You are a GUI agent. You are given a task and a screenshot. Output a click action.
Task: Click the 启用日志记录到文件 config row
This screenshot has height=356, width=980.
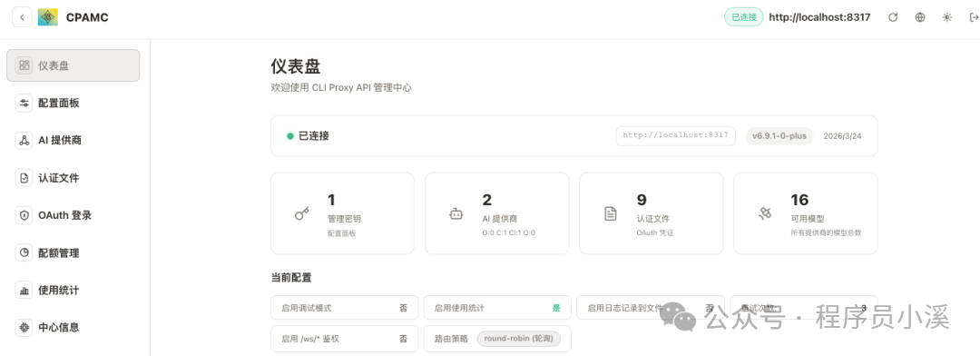[x=651, y=308]
